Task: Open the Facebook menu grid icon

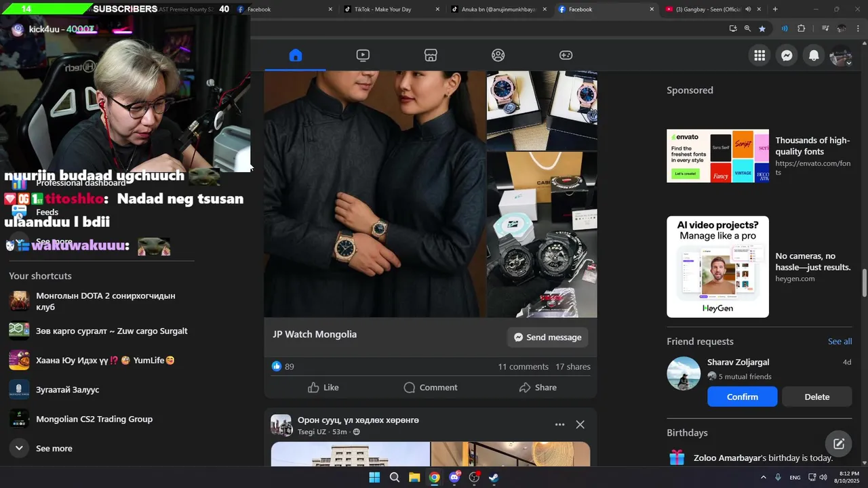Action: (x=759, y=56)
